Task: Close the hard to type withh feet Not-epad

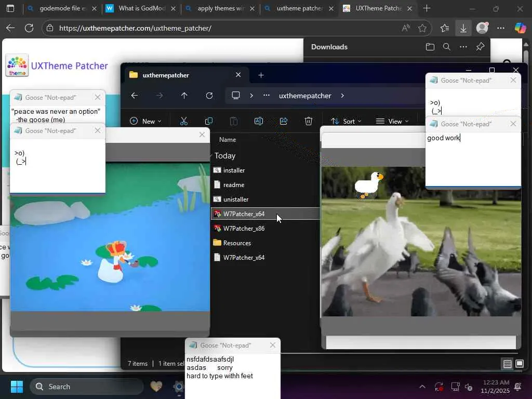Action: pyautogui.click(x=273, y=345)
